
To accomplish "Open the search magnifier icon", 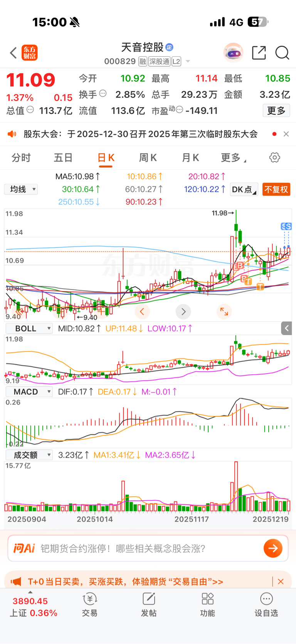I will (282, 52).
